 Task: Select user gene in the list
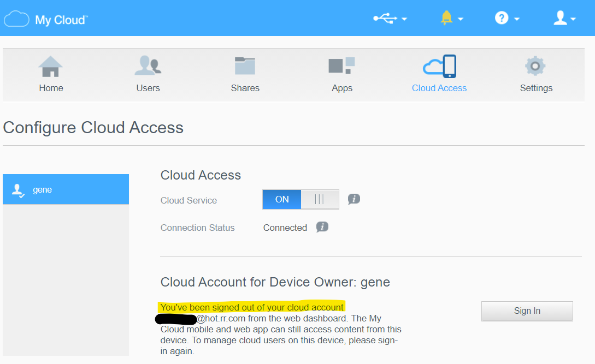click(66, 189)
